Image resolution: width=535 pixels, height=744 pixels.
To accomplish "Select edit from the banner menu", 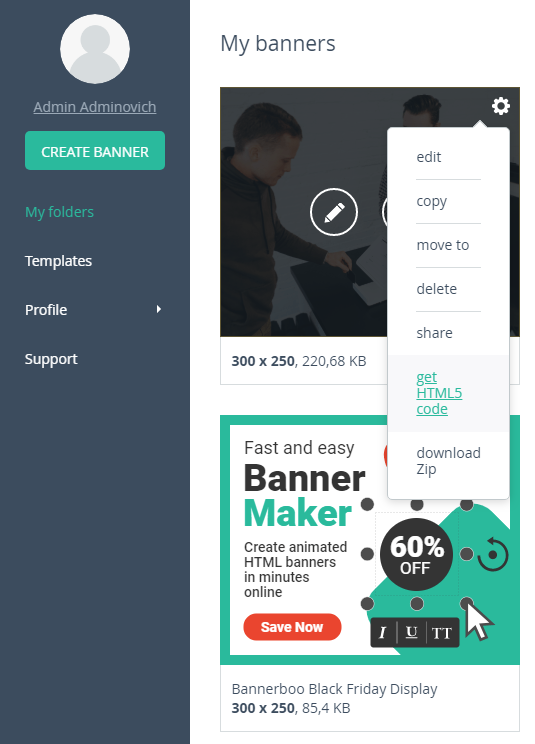I will [429, 157].
